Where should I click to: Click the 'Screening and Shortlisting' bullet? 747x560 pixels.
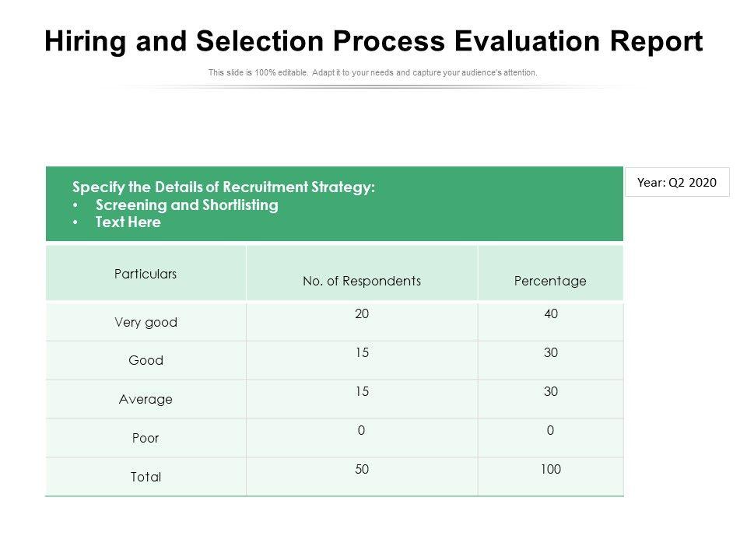click(187, 205)
